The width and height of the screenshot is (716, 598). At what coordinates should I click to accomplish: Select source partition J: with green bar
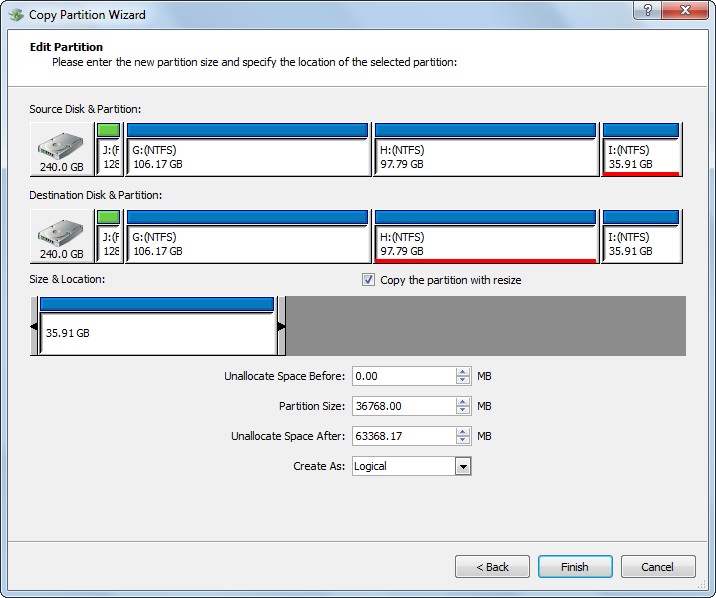click(109, 149)
